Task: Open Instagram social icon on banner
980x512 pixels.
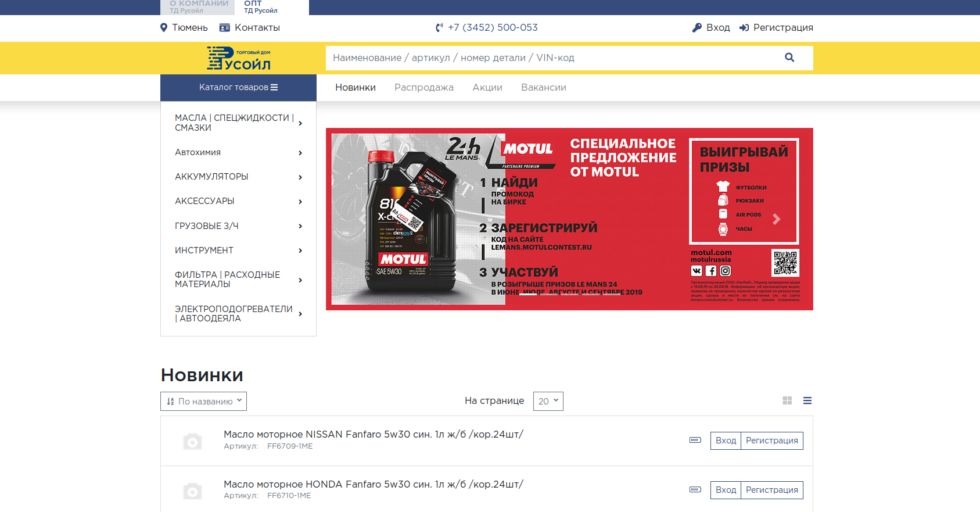Action: click(726, 271)
